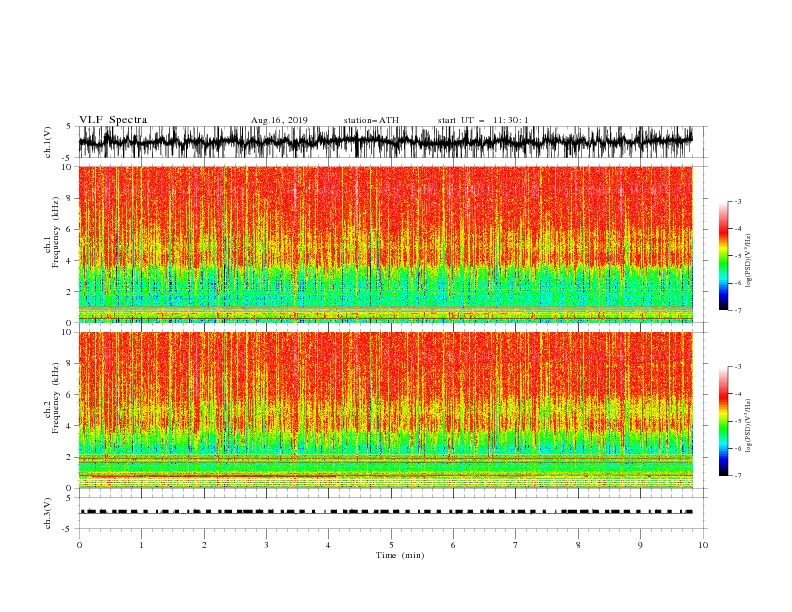792x612 pixels.
Task: Click the time axis tick label '6'
Action: coord(453,545)
